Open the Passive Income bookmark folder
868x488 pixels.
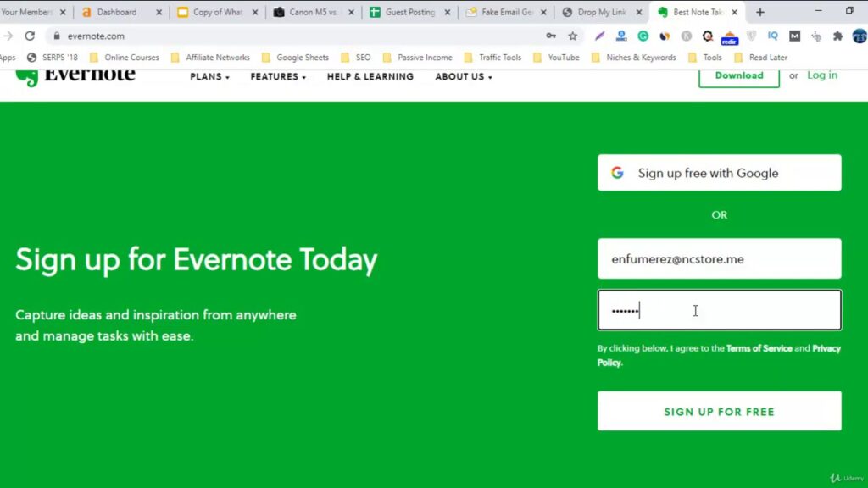pyautogui.click(x=417, y=57)
